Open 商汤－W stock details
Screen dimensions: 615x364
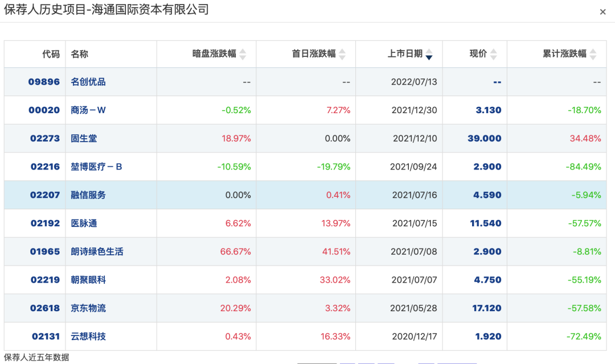(88, 110)
